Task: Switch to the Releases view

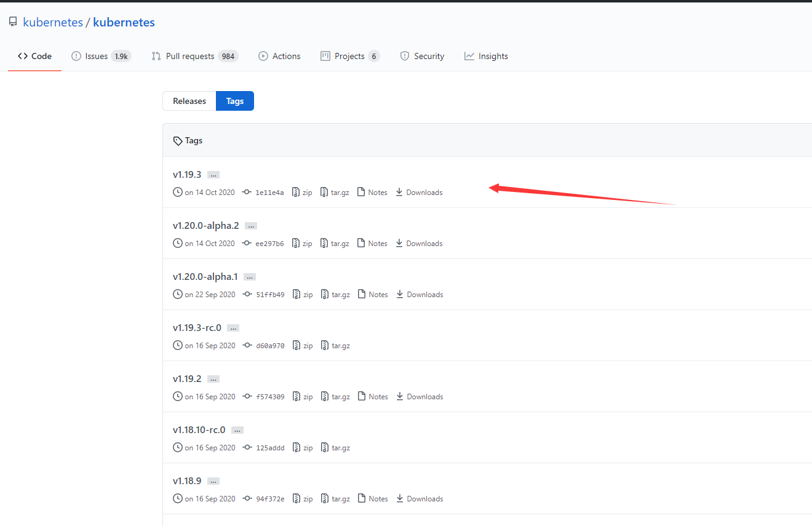Action: [x=189, y=101]
